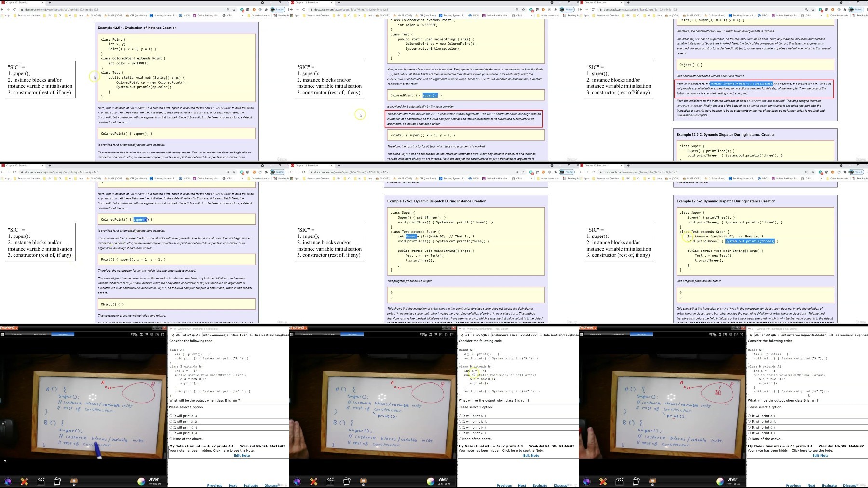The height and width of the screenshot is (488, 868).
Task: Select the Visualizer tab in bottom-left AVer panel
Action: coord(63,334)
